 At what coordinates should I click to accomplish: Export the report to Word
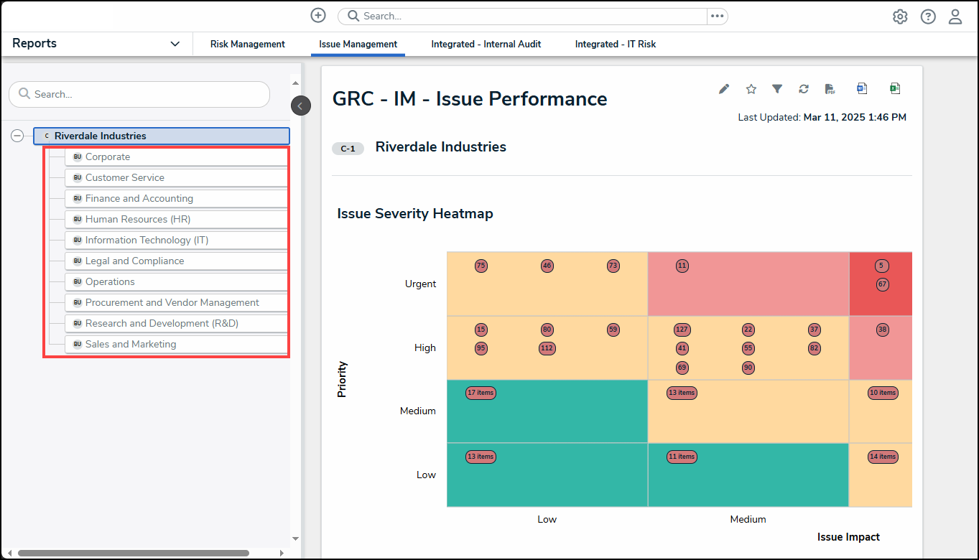862,89
